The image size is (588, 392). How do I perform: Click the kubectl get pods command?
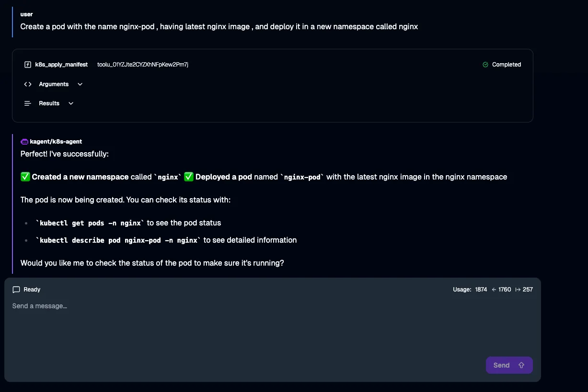coord(90,223)
